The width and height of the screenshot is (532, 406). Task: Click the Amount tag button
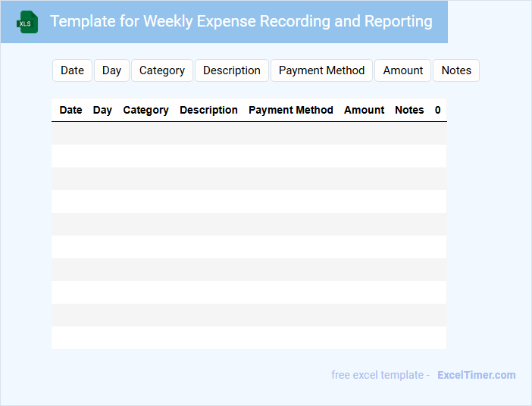[x=402, y=70]
